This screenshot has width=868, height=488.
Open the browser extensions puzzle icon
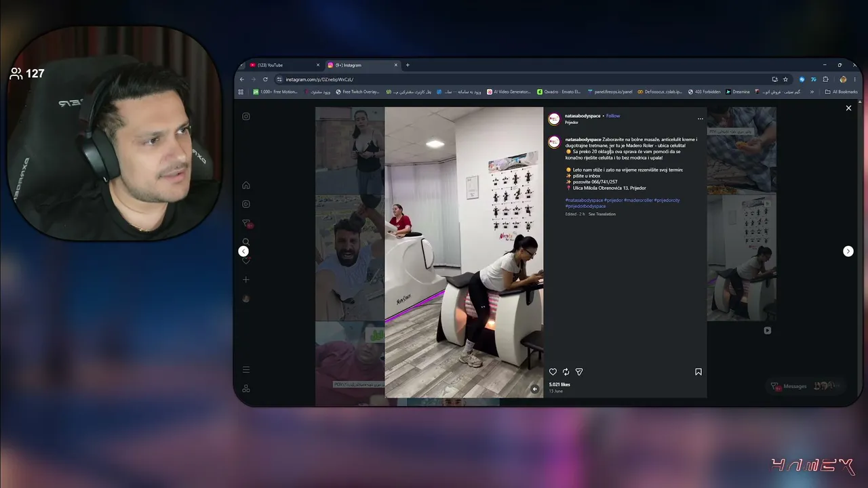[825, 79]
